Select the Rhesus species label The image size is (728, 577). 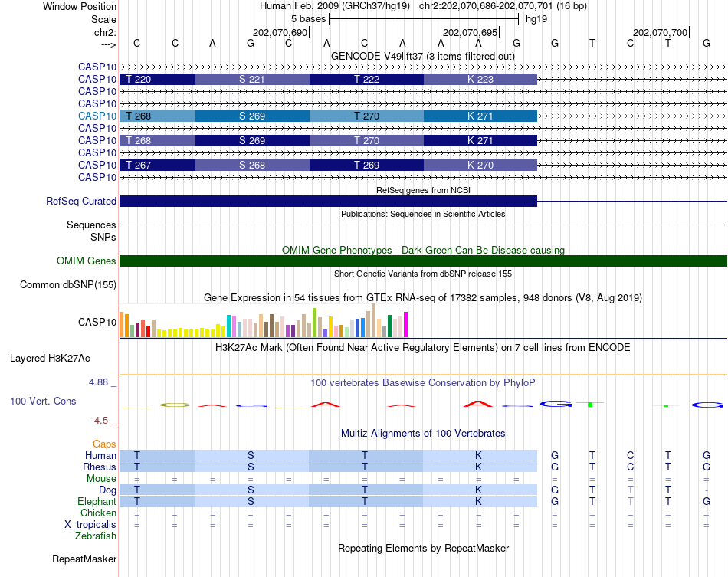tap(100, 467)
